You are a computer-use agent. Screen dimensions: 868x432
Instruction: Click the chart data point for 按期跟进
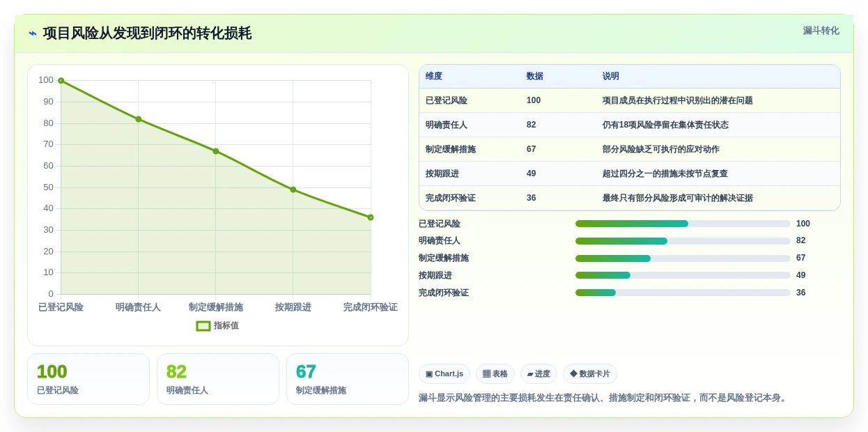[293, 190]
